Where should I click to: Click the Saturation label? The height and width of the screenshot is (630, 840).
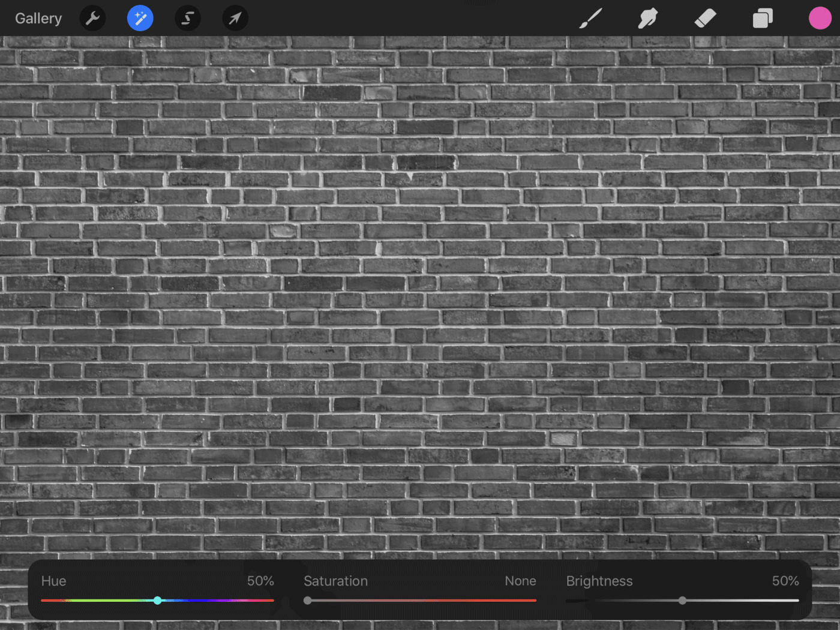coord(335,581)
